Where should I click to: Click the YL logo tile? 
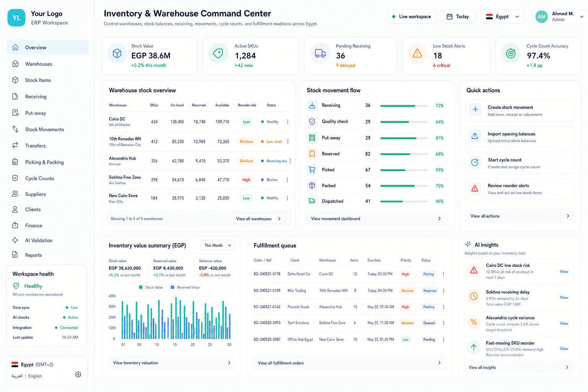pos(16,18)
